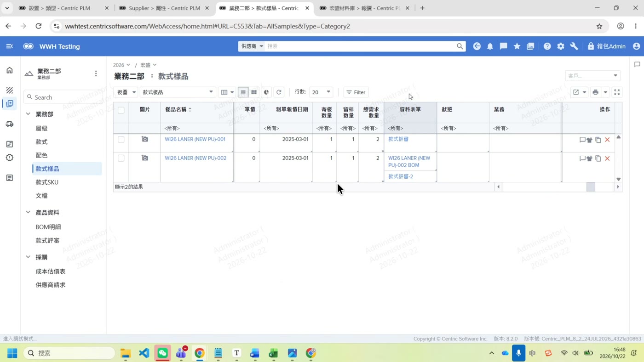Viewport: 644px width, 362px height.
Task: Copy row WI26 LANER (NEW PU)-002
Action: 598,158
